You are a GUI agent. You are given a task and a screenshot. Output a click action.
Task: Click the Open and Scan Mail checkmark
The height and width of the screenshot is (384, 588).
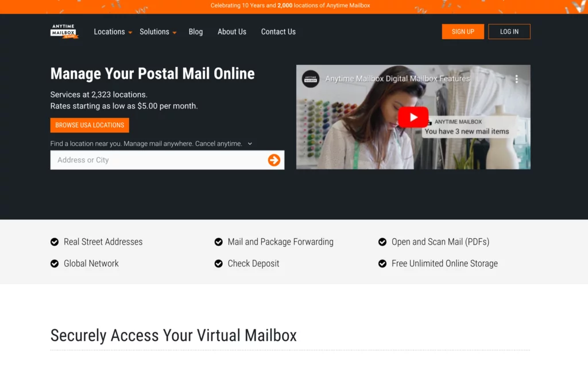pyautogui.click(x=382, y=242)
